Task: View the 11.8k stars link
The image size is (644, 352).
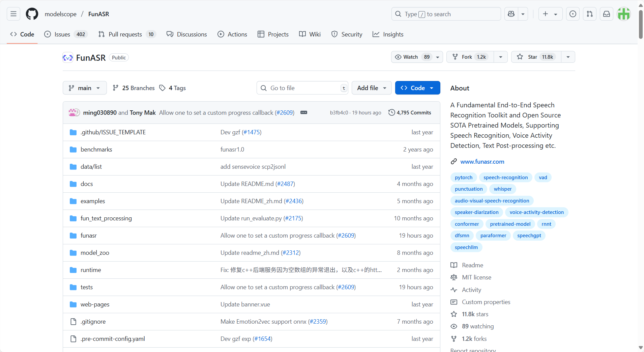Action: (470, 314)
